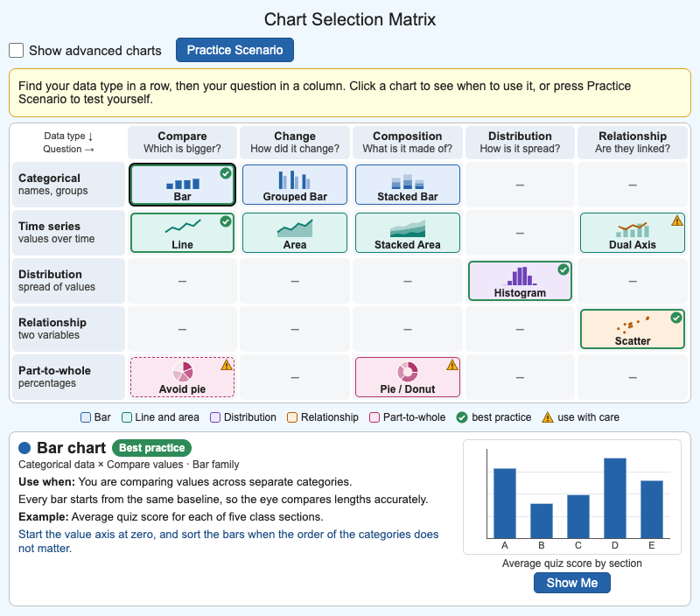Click the use with care legend triangle
Viewport: 700px width, 616px height.
548,417
